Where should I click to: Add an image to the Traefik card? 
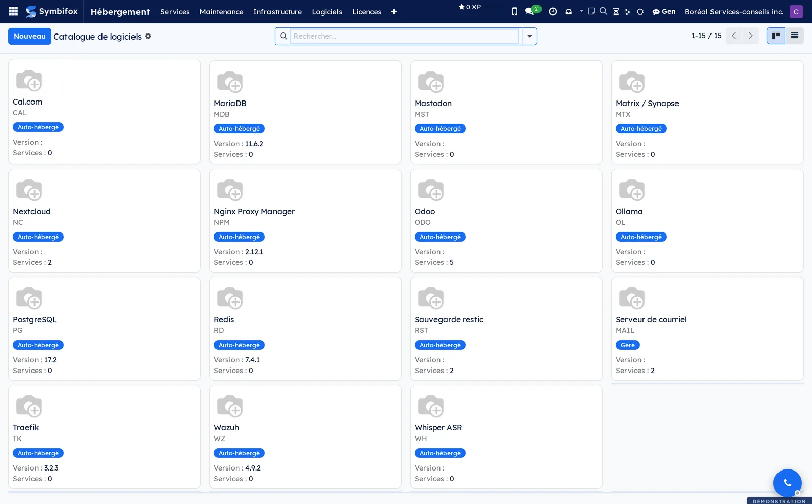pyautogui.click(x=29, y=406)
